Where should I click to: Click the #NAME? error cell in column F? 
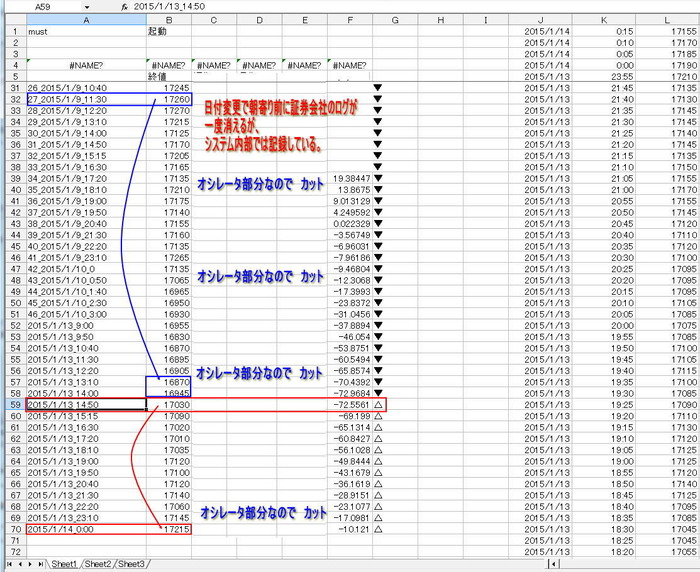(x=350, y=65)
